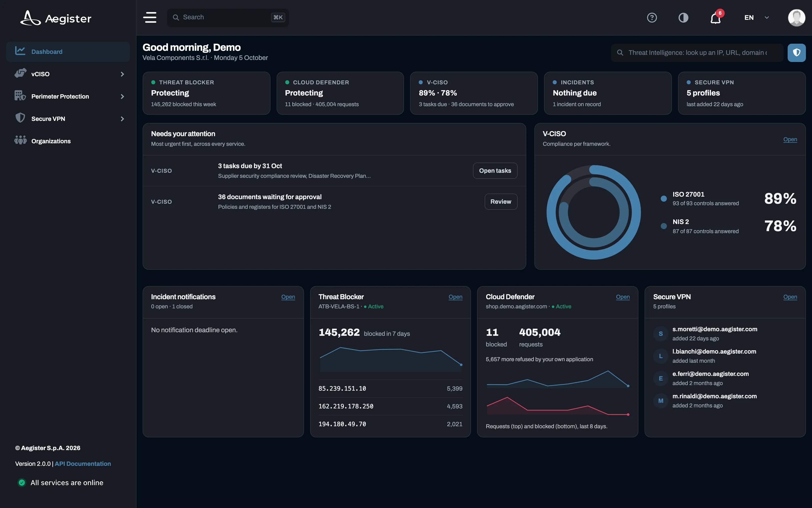Click the ISO 27001 legend color dot
Viewport: 812px width, 508px height.
[x=663, y=199]
